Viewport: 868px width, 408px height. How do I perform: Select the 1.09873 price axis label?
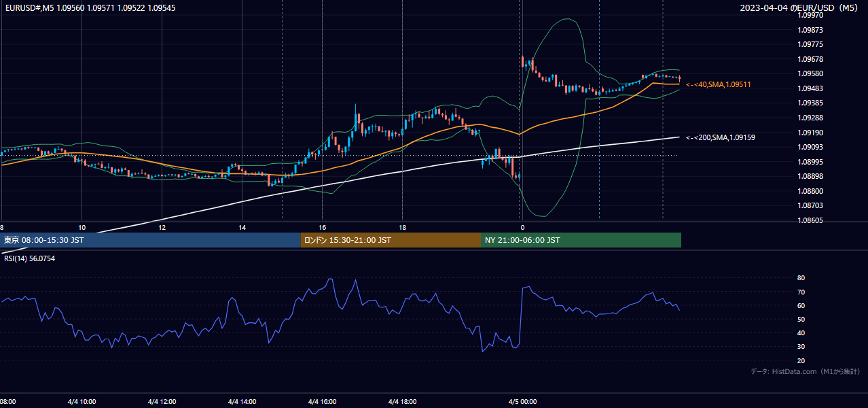(x=810, y=30)
